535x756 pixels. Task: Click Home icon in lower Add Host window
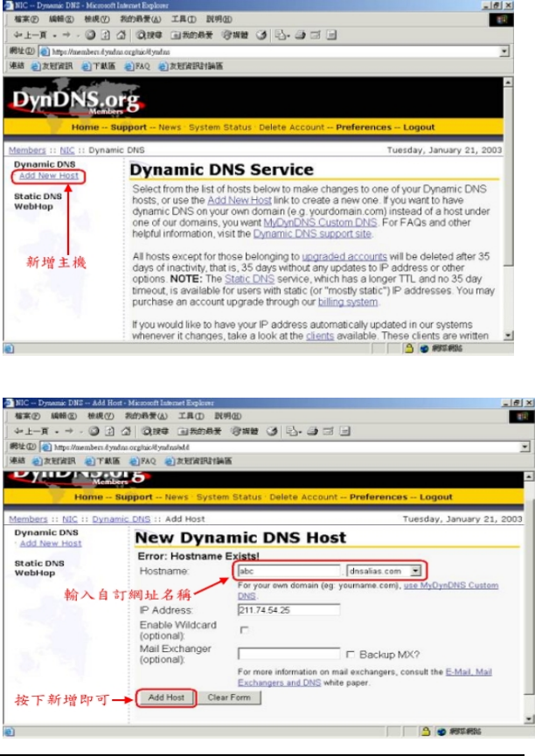click(126, 431)
